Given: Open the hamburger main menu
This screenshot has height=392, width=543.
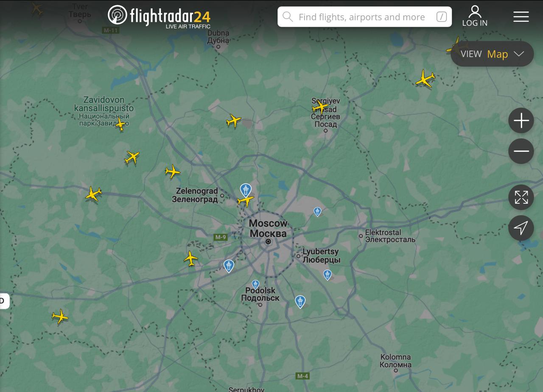Looking at the screenshot, I should click(x=521, y=17).
